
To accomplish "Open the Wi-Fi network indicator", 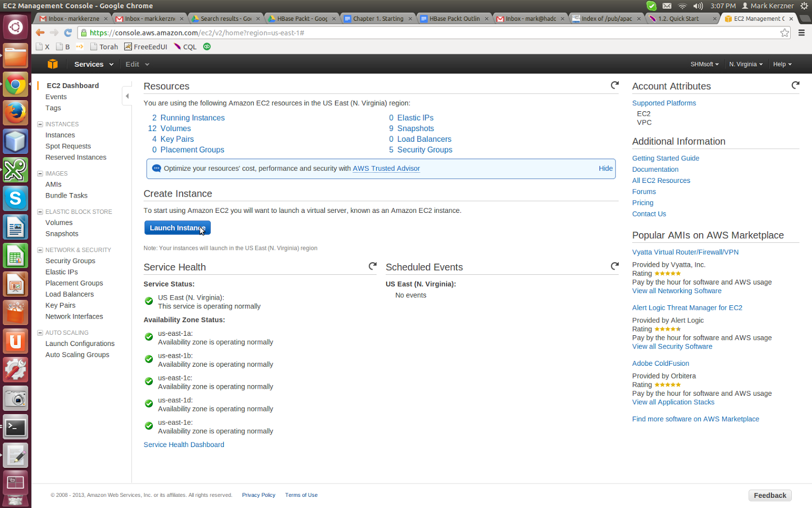I will (x=683, y=6).
